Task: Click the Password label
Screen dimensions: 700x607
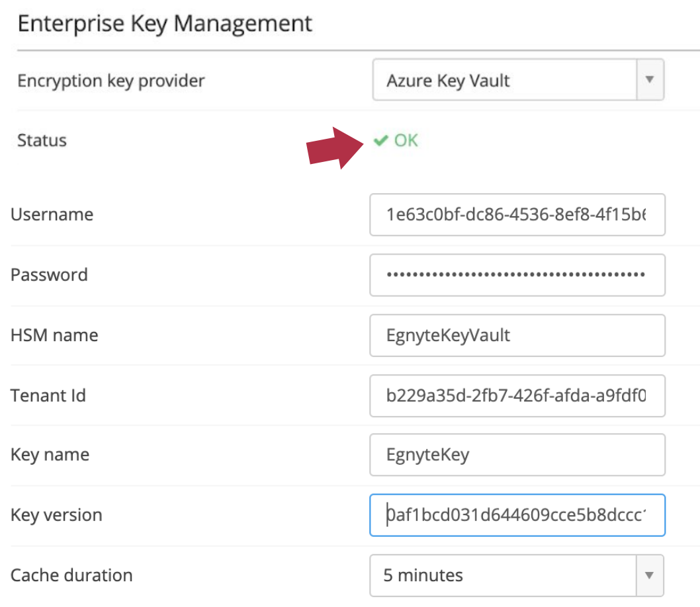Action: tap(49, 274)
